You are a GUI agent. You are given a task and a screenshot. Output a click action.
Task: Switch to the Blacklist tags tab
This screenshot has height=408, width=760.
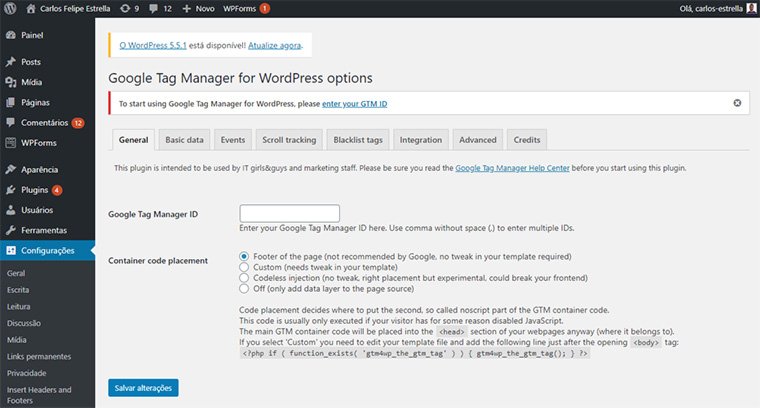358,140
